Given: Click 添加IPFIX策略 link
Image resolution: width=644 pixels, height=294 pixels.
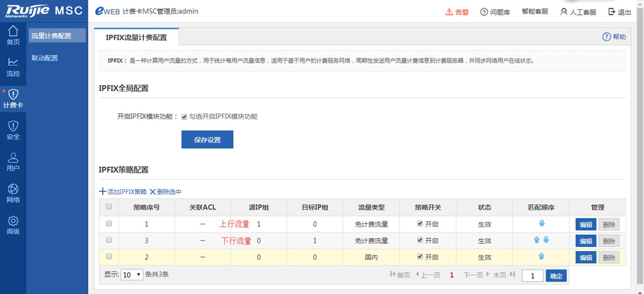Looking at the screenshot, I should (123, 192).
